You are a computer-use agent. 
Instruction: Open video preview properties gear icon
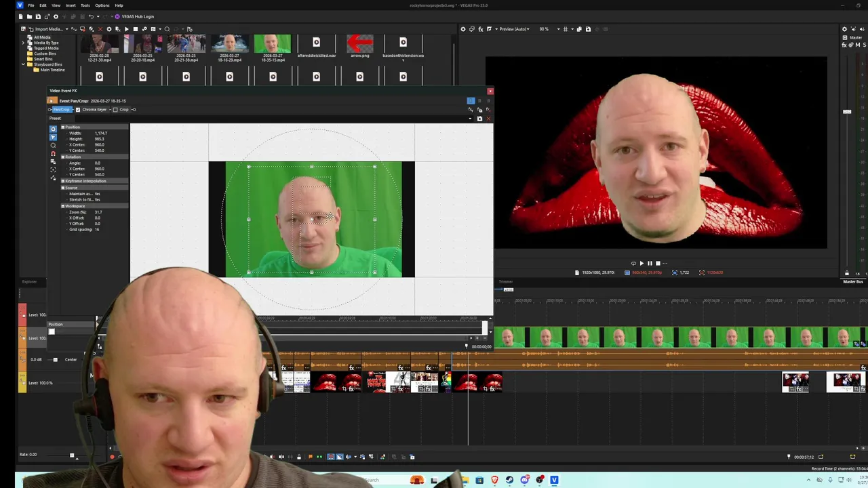point(463,29)
